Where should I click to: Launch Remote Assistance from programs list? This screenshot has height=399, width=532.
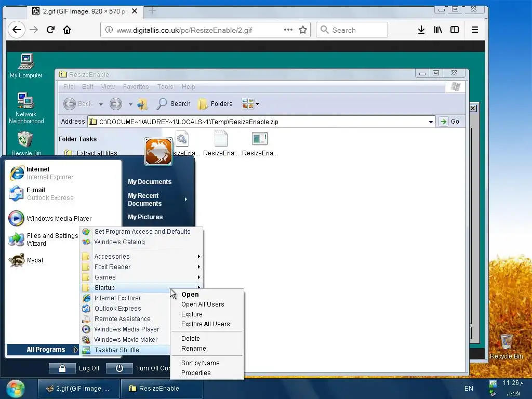pos(126,319)
